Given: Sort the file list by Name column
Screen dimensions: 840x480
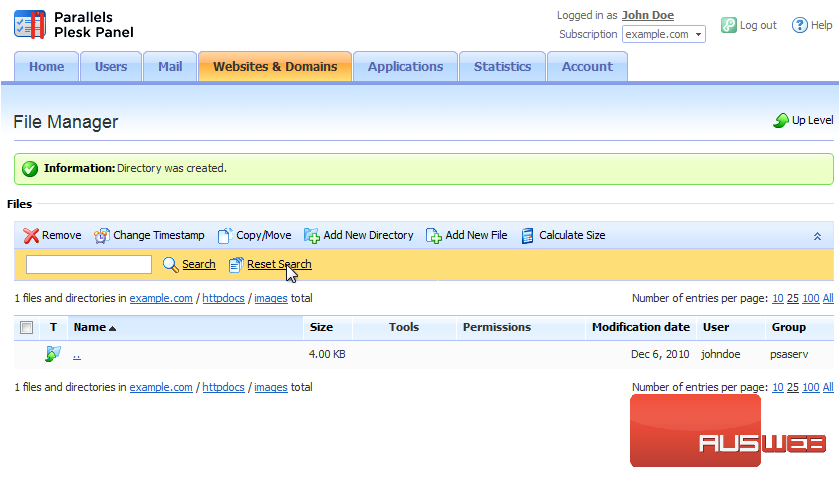Looking at the screenshot, I should [x=90, y=327].
